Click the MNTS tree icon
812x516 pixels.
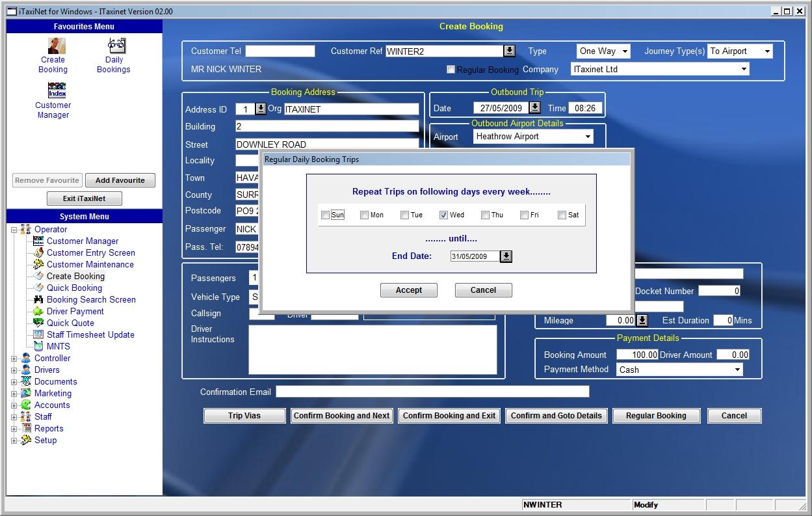[38, 346]
